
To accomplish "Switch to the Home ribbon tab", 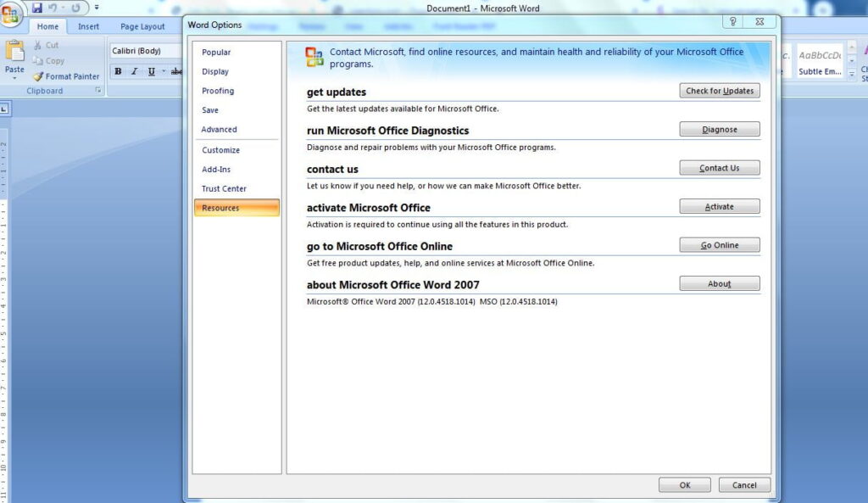I will click(x=47, y=26).
